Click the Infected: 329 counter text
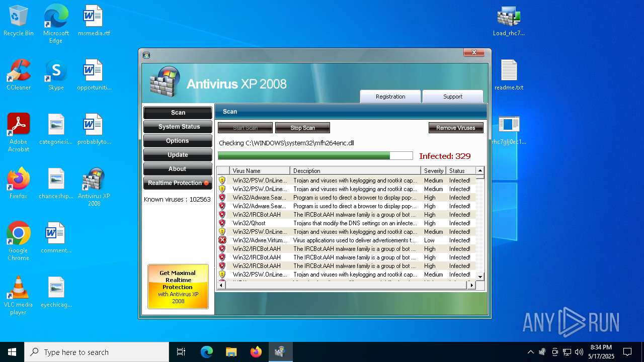Viewport: 644px width, 362px height. [x=445, y=156]
